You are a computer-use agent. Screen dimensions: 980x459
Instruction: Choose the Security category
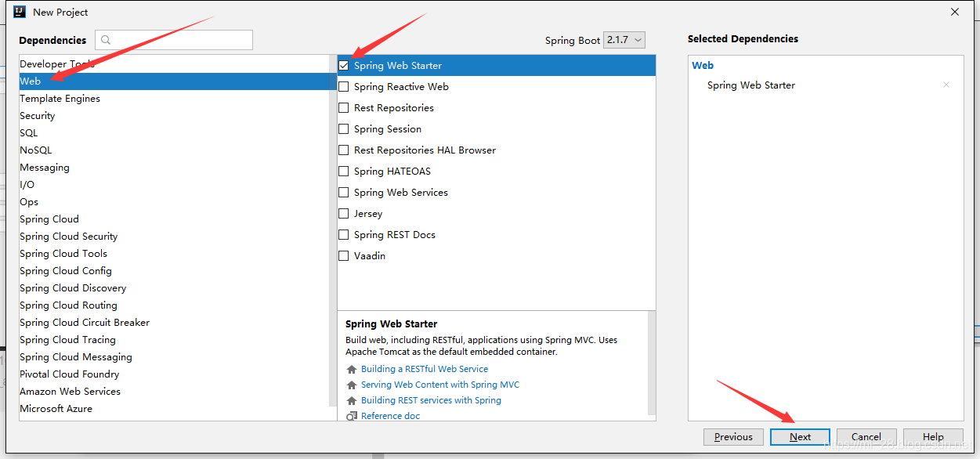(175, 116)
